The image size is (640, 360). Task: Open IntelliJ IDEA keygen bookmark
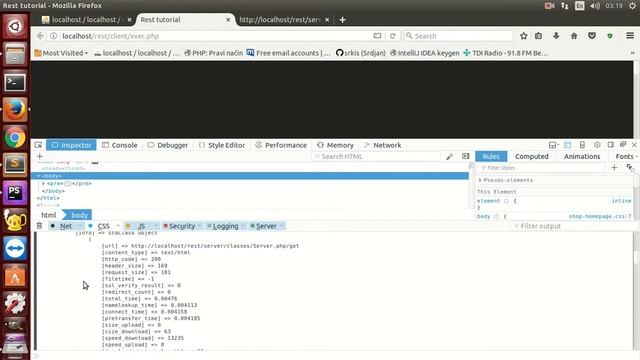pyautogui.click(x=424, y=53)
